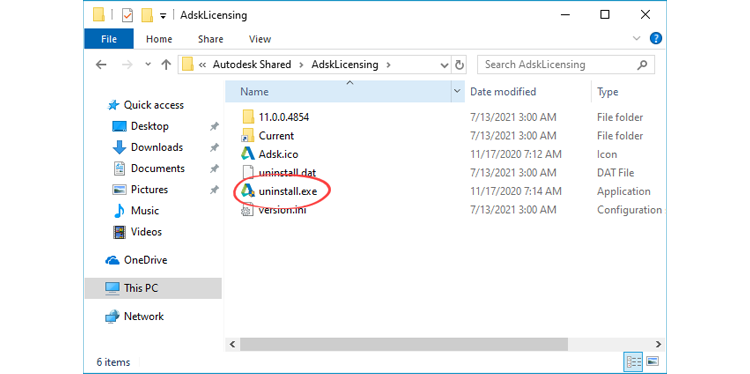The width and height of the screenshot is (750, 374).
Task: Click the search magnifier icon
Action: [x=642, y=65]
